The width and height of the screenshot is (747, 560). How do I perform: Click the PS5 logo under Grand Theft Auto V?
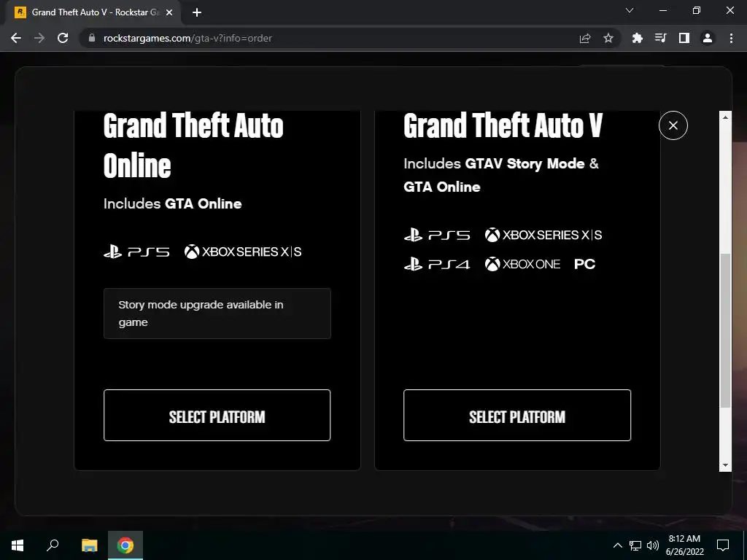[437, 235]
